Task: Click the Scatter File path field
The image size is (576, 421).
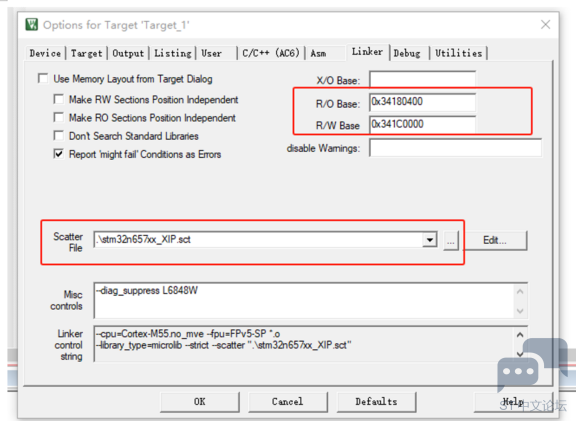Action: [258, 240]
